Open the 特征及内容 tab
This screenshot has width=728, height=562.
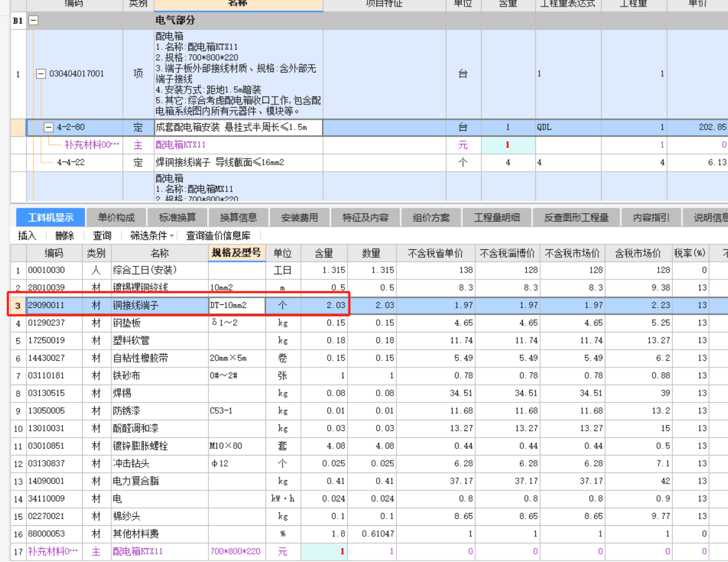point(365,217)
